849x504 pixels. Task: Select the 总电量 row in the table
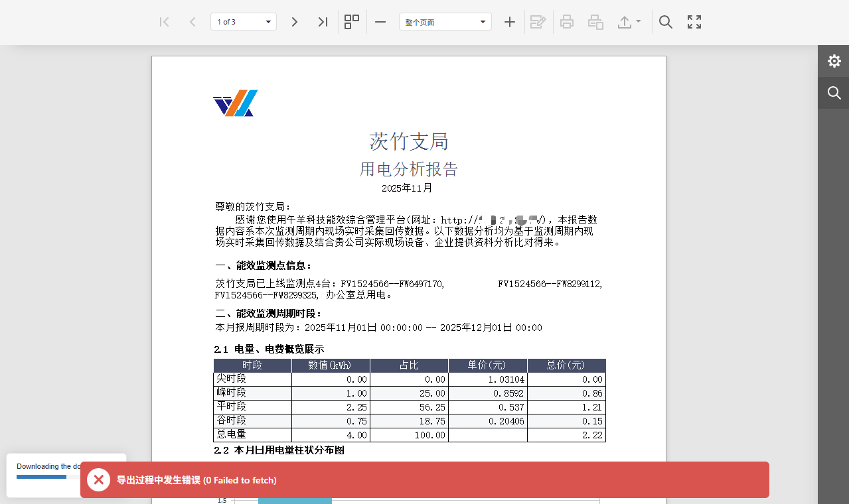click(x=252, y=434)
